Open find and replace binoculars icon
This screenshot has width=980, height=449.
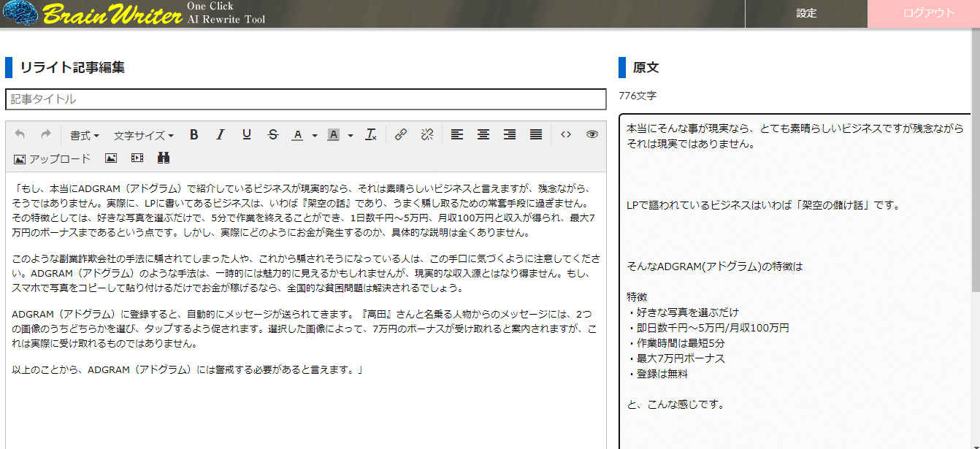point(164,158)
